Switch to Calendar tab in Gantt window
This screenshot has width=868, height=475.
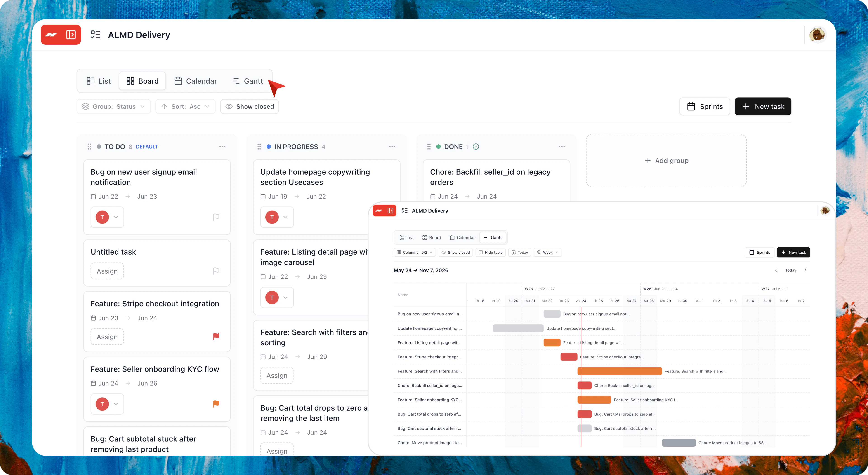tap(462, 238)
